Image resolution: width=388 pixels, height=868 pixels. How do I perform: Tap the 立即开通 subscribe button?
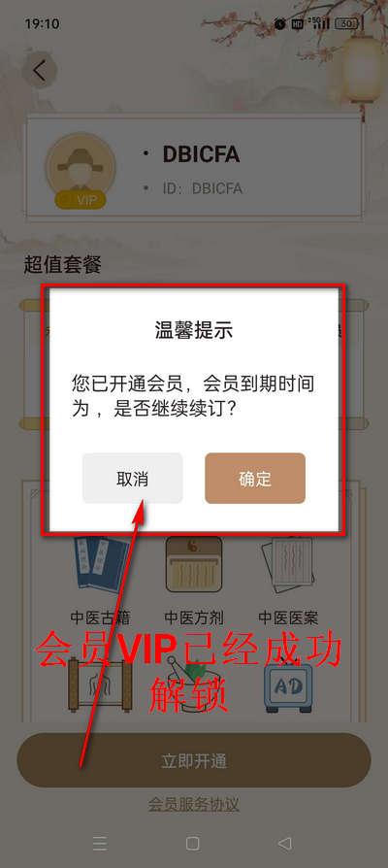coord(194,760)
